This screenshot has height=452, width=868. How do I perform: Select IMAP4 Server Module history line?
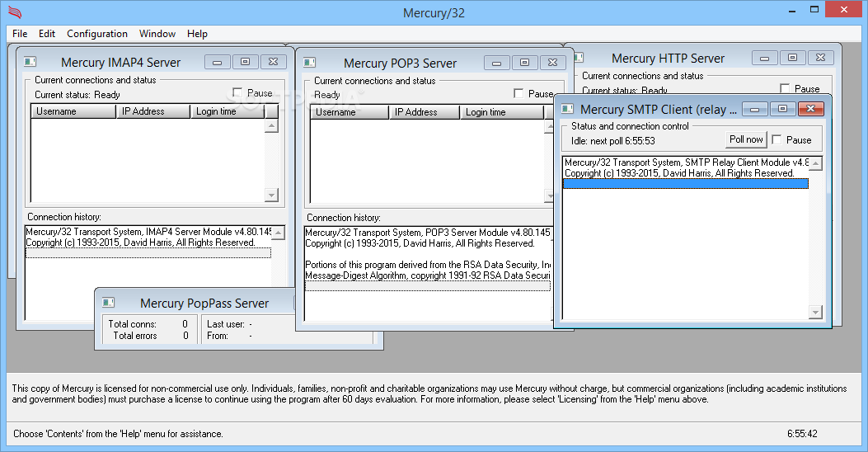point(148,232)
